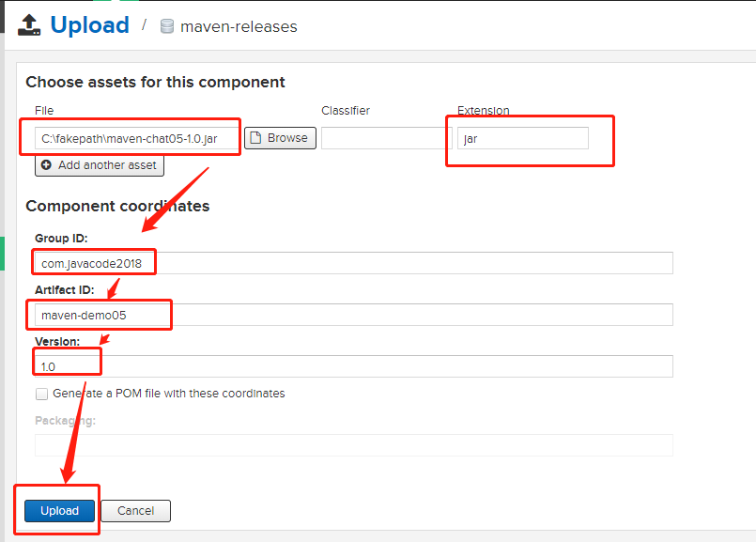Click the Version field showing 1.0

click(x=353, y=366)
